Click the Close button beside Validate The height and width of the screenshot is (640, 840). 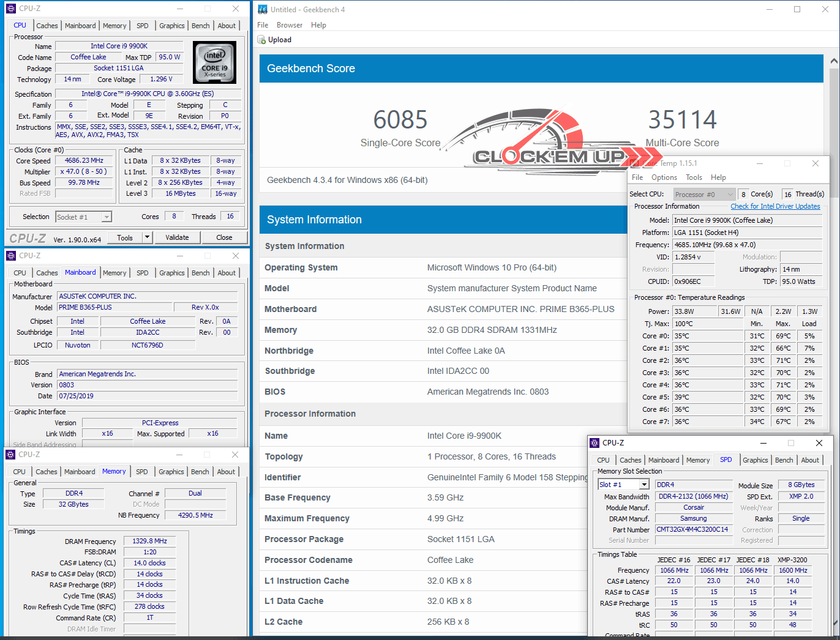coord(224,237)
